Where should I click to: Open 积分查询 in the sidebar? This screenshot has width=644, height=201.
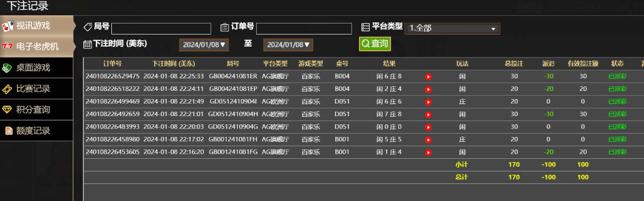(37, 110)
